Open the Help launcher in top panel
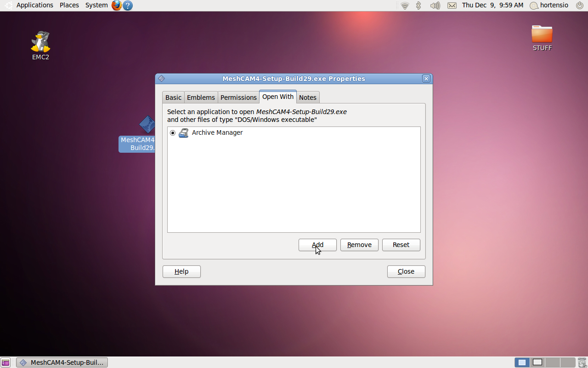 tap(128, 6)
